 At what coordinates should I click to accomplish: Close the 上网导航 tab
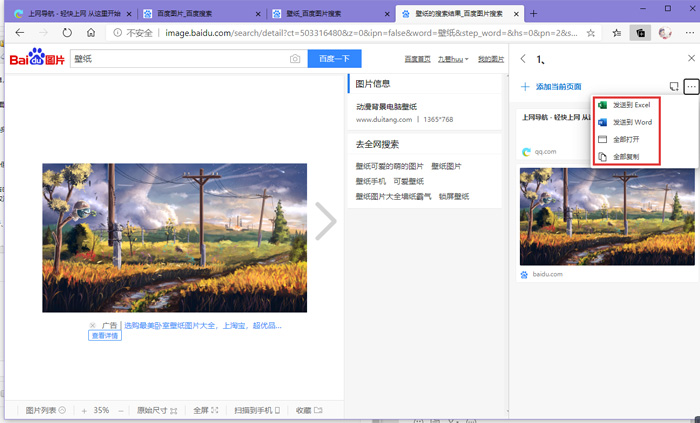pos(129,14)
